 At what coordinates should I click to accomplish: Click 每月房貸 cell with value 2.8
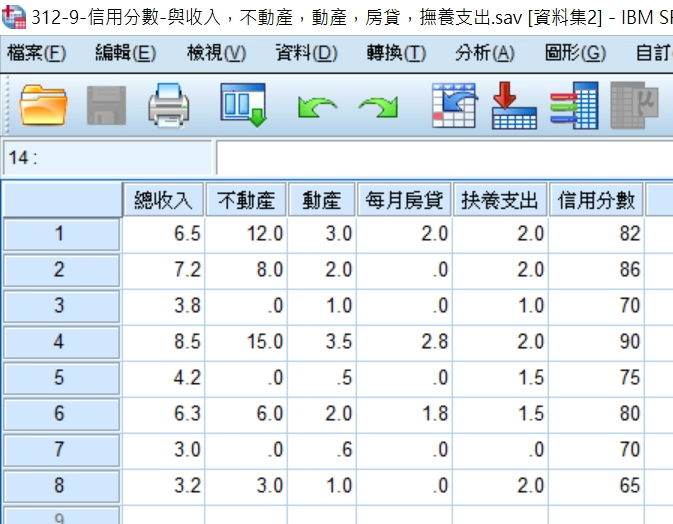[x=404, y=342]
